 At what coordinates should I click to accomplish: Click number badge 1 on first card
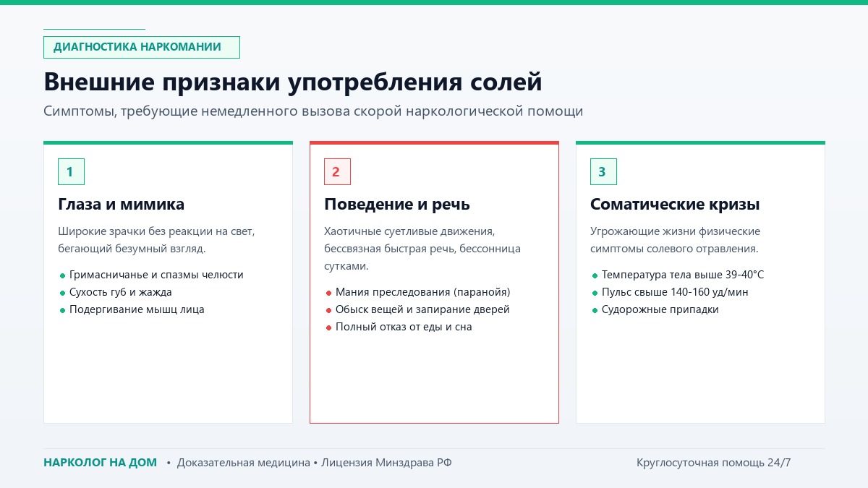coord(71,171)
